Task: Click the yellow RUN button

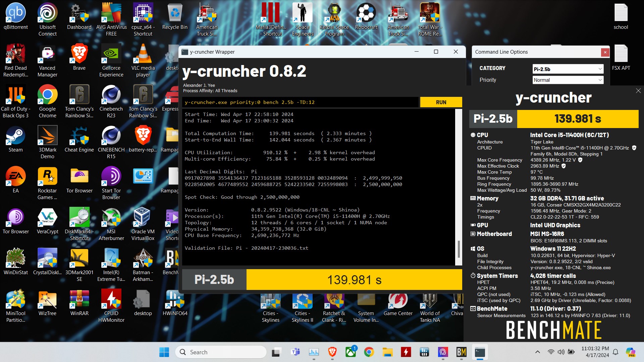Action: click(x=441, y=102)
